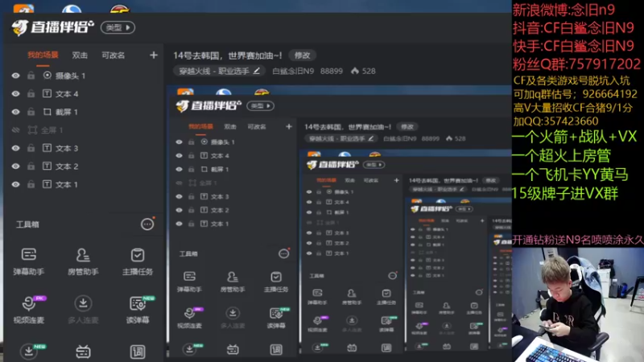Open the toolbox more options ellipsis icon
This screenshot has height=362, width=644.
(147, 224)
